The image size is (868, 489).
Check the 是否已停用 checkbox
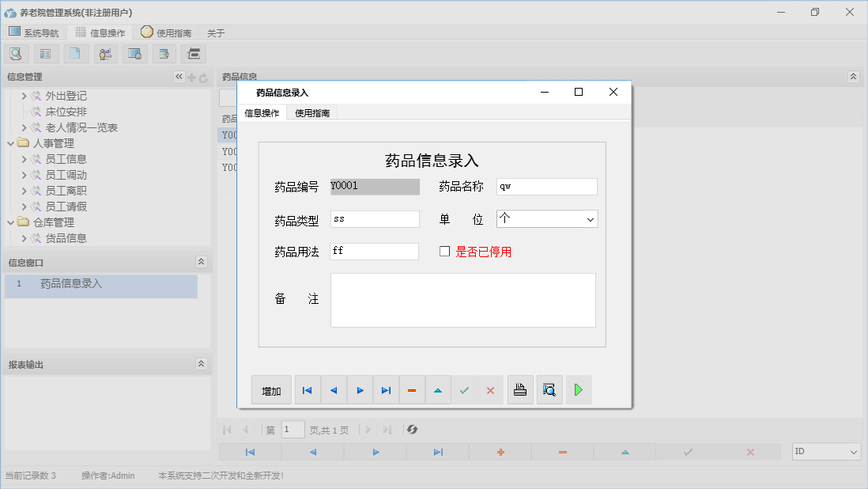(446, 252)
